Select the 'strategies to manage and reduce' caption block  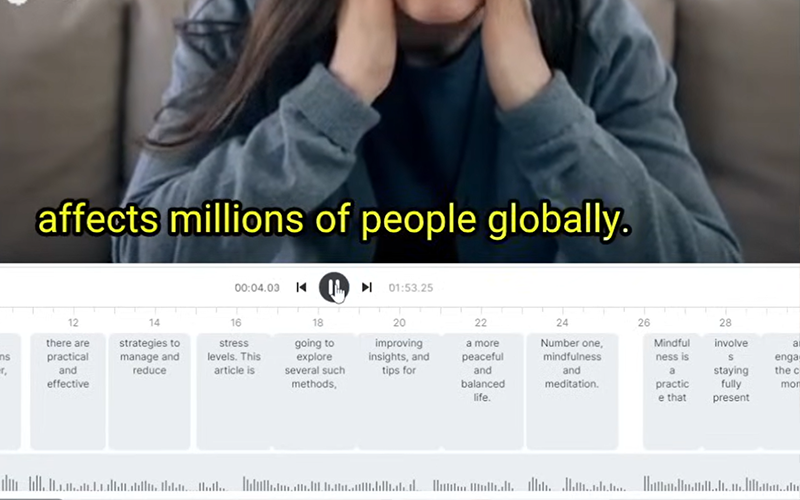[149, 391]
